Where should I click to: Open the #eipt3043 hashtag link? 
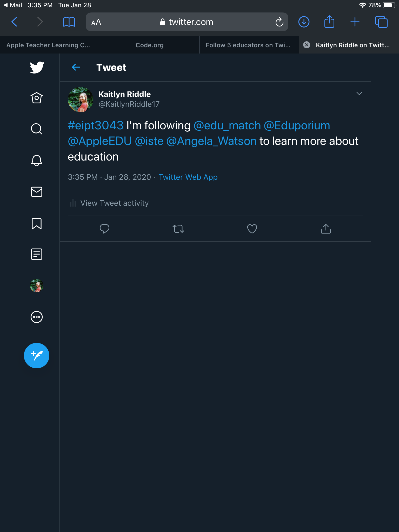(96, 125)
